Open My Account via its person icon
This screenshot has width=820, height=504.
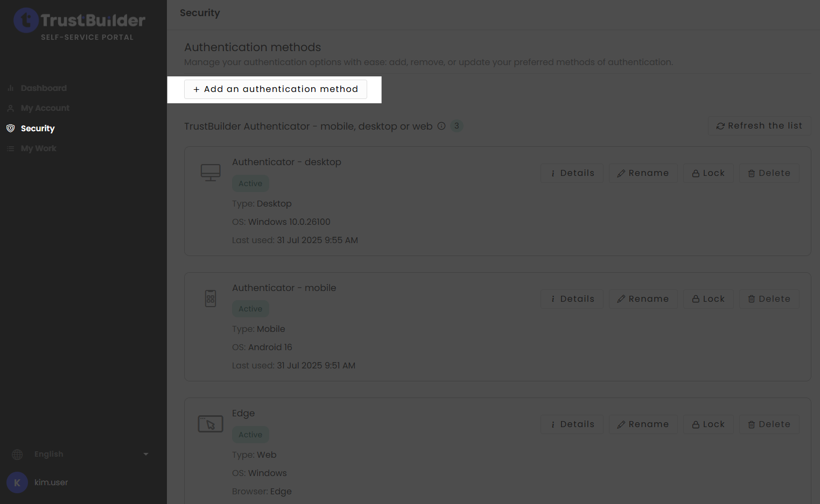click(x=10, y=108)
